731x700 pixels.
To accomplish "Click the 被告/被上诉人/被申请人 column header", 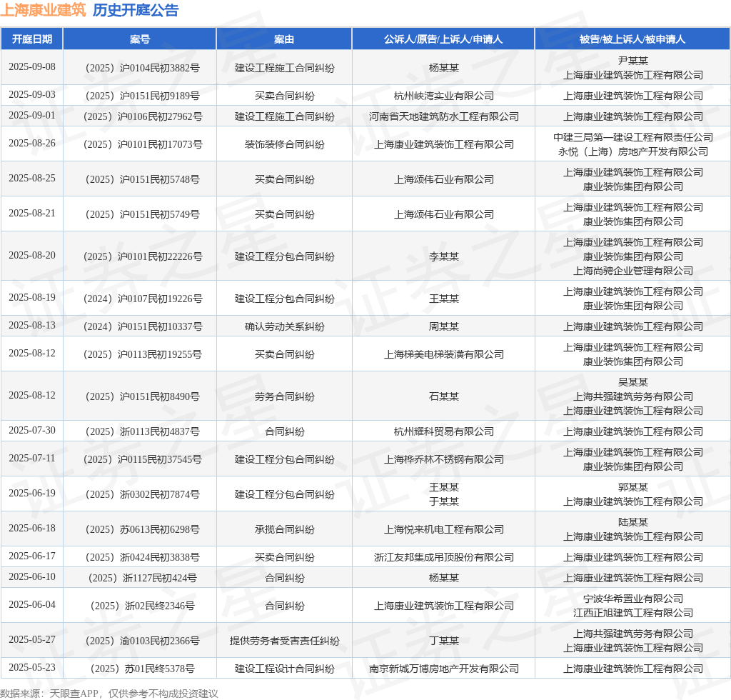I will click(x=632, y=39).
